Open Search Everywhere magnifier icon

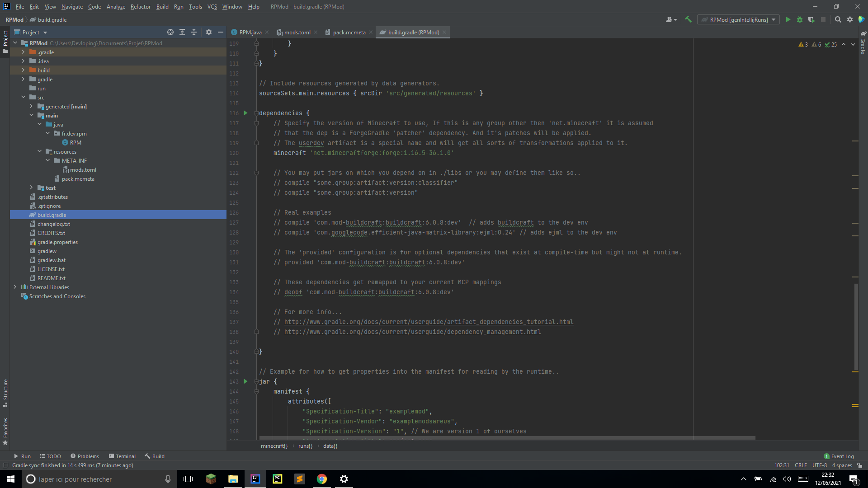838,19
